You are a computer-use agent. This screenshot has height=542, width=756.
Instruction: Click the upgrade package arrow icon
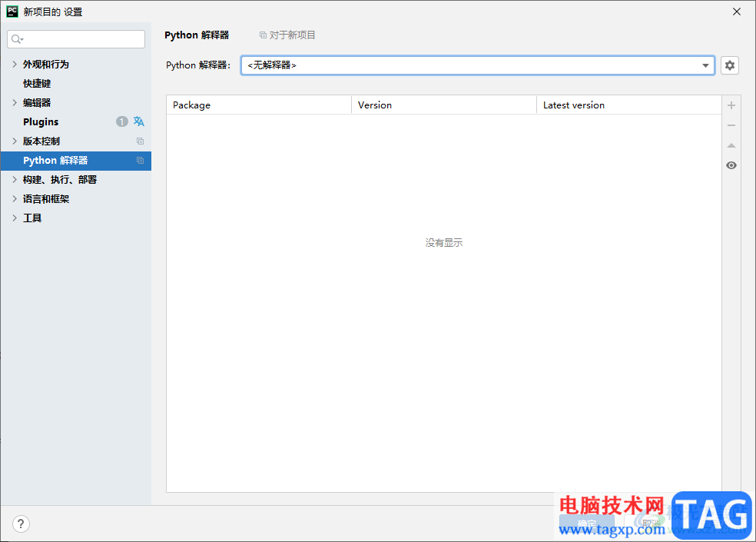(731, 145)
